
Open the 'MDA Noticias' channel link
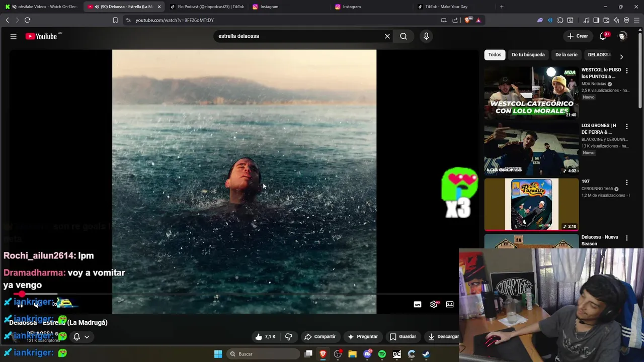594,84
